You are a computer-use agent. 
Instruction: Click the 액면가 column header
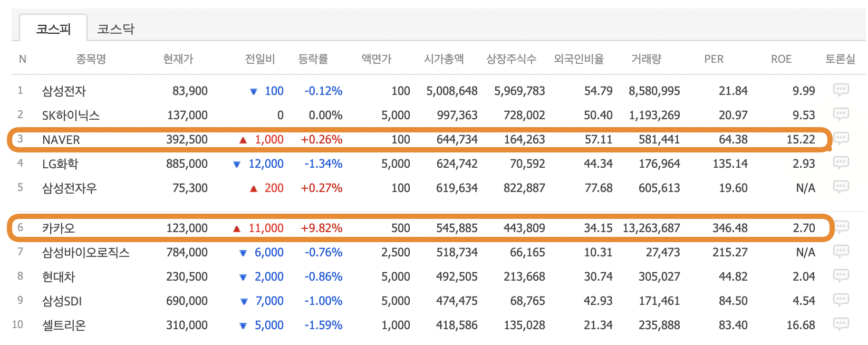pos(377,59)
